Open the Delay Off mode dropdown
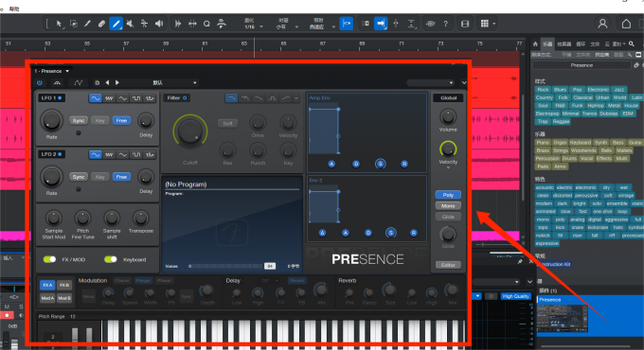 (269, 281)
